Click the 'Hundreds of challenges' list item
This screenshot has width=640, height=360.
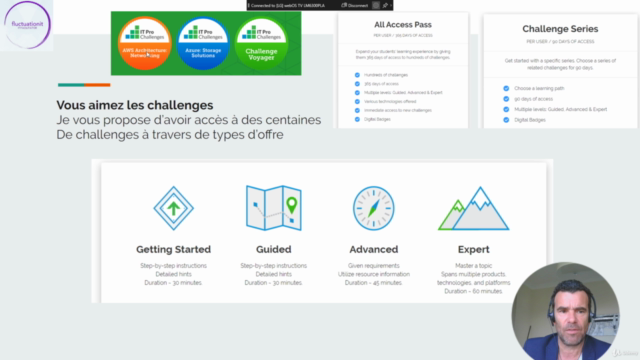click(x=386, y=75)
